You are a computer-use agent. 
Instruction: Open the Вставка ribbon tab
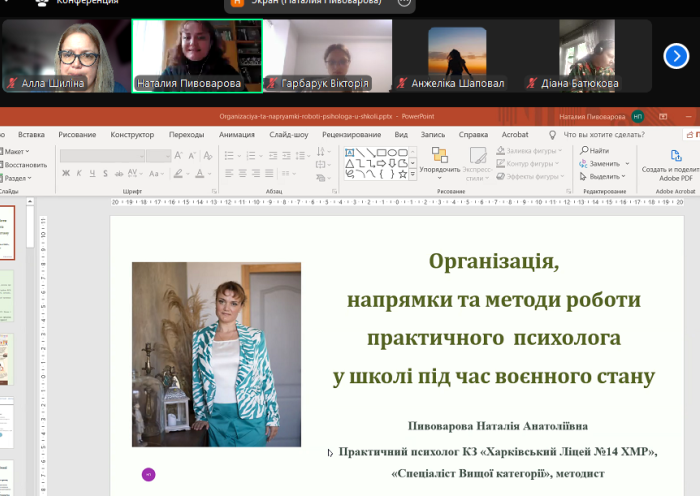pyautogui.click(x=31, y=134)
